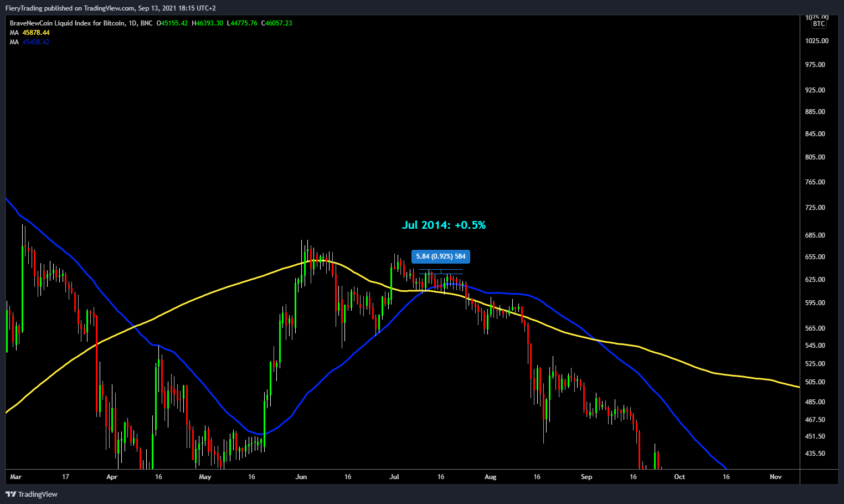
Task: Click the TradingView logo at bottom left
Action: coord(32,494)
